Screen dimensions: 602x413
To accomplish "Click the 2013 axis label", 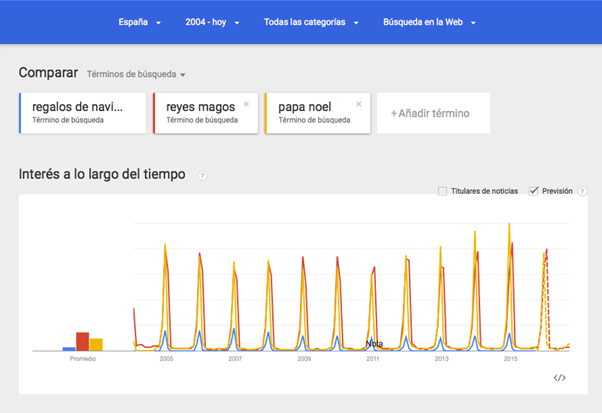I will point(442,359).
